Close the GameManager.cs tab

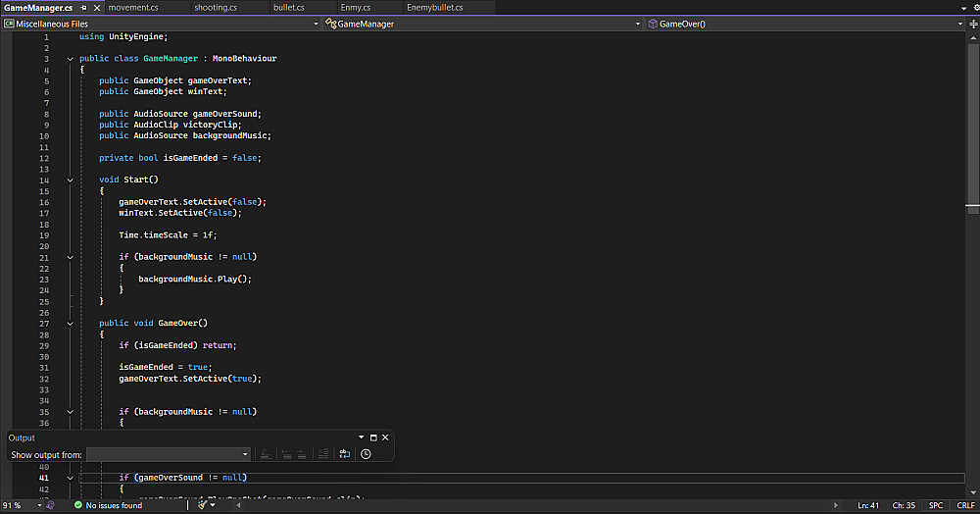[97, 8]
